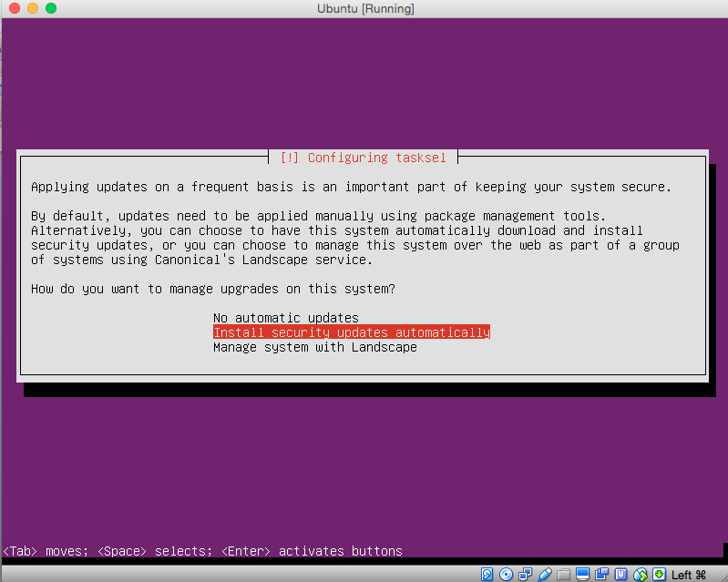Click the CPU chip status icon
The image size is (728, 582).
(620, 575)
